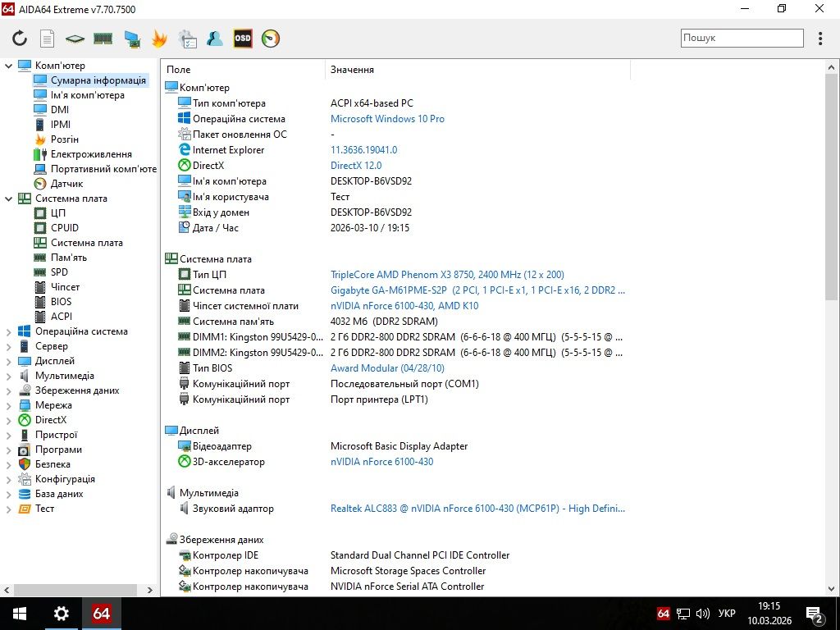Screen dimensions: 840x630
Task: Start the flame stability test icon
Action: tap(159, 39)
